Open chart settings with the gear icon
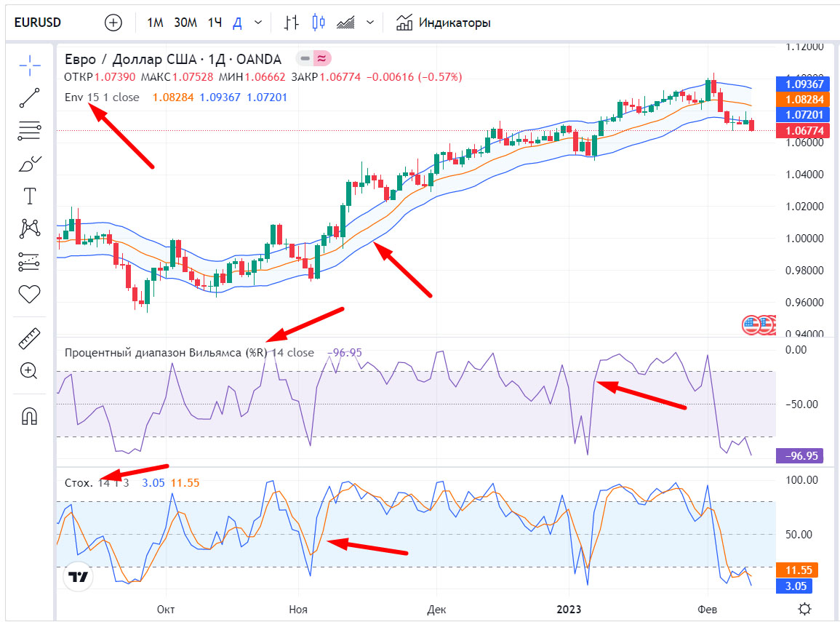 tap(804, 609)
